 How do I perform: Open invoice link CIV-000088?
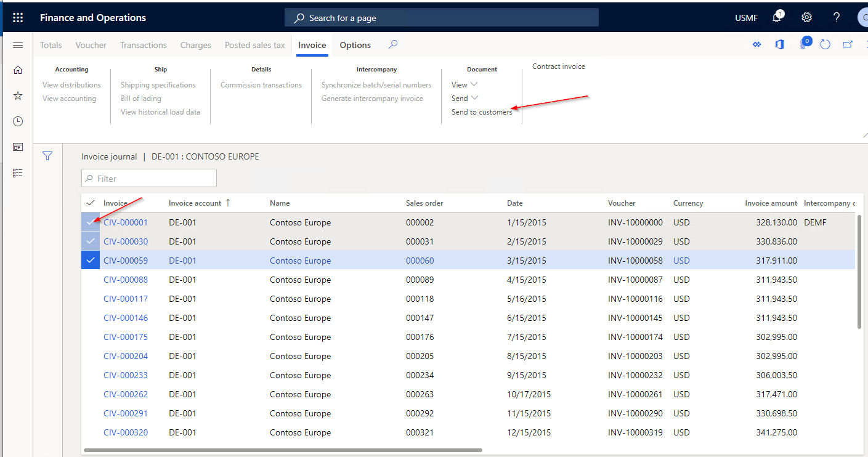[x=126, y=279]
